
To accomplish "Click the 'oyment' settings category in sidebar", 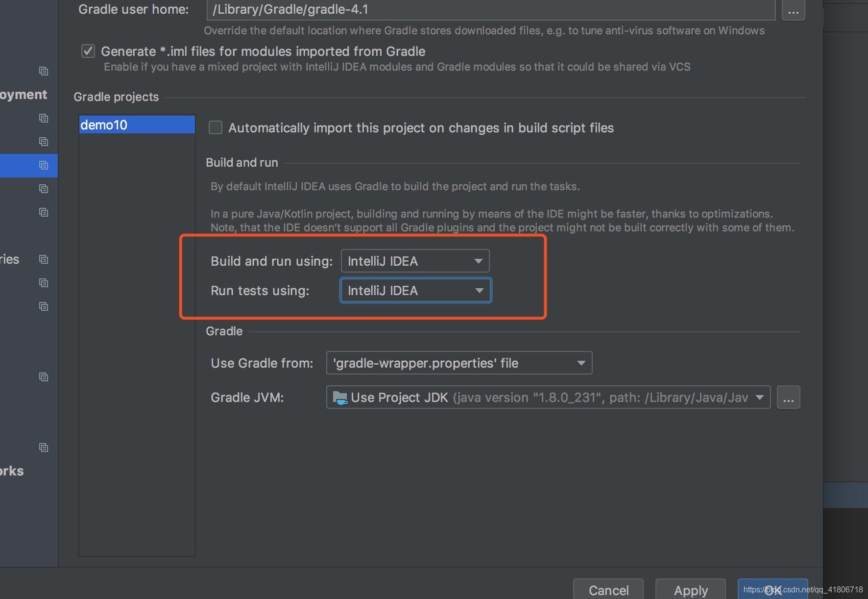I will coord(24,95).
